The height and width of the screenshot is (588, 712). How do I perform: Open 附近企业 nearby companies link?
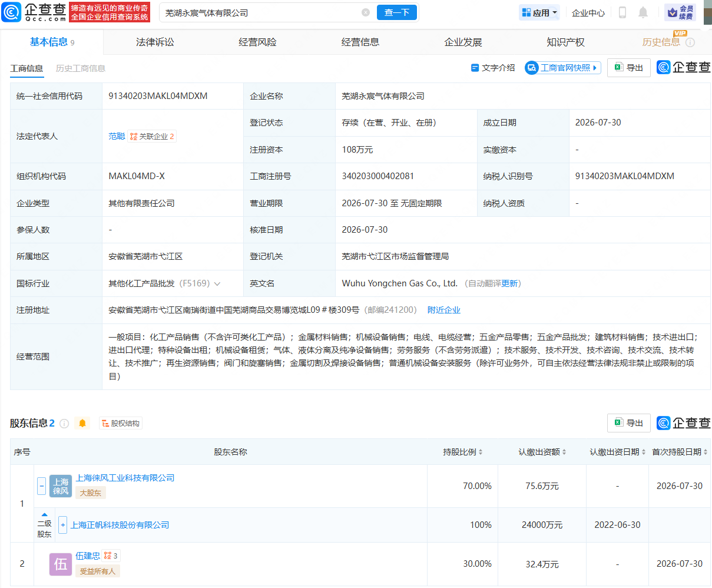[x=444, y=310]
